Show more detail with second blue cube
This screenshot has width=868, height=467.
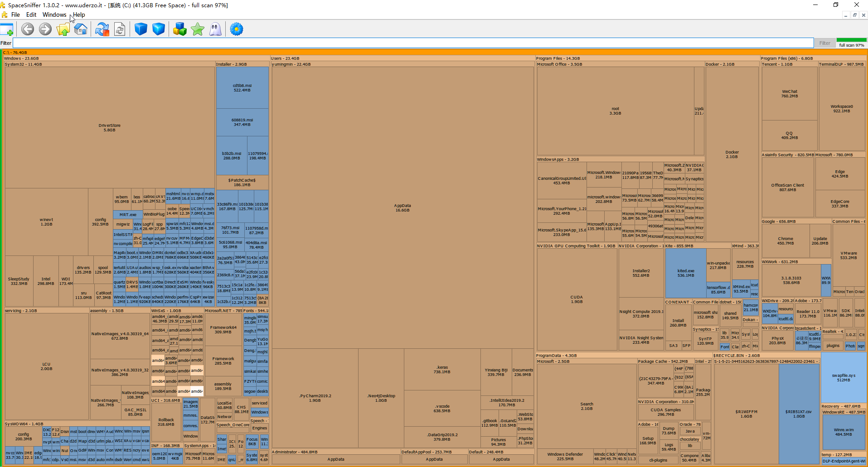coord(159,29)
